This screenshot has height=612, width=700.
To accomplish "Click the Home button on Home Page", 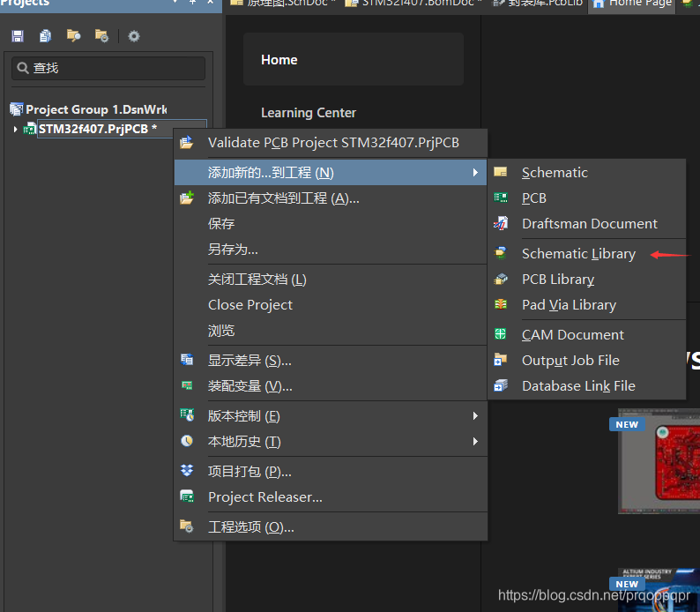I will click(x=353, y=60).
